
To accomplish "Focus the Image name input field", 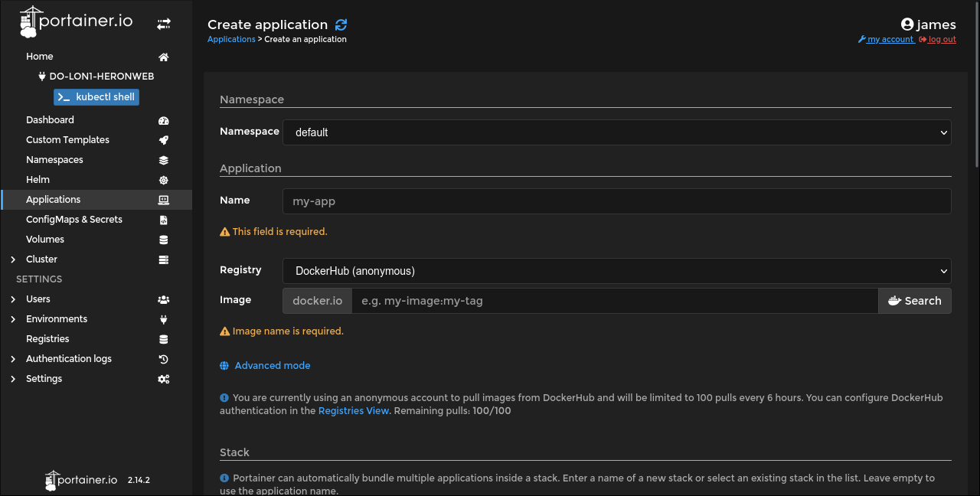I will (x=615, y=301).
